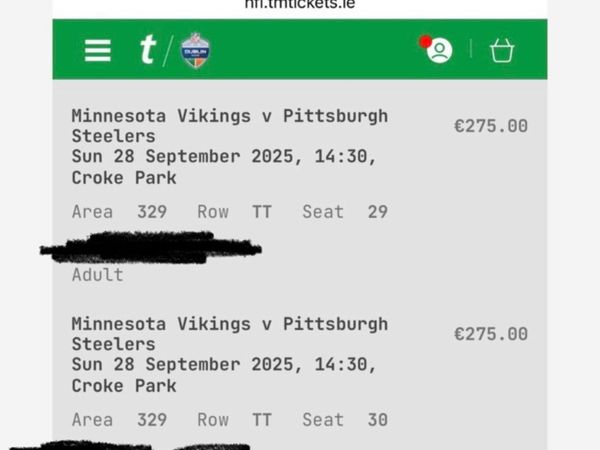The width and height of the screenshot is (600, 450).
Task: Select the Seat 30 ticket details row
Action: point(230,420)
